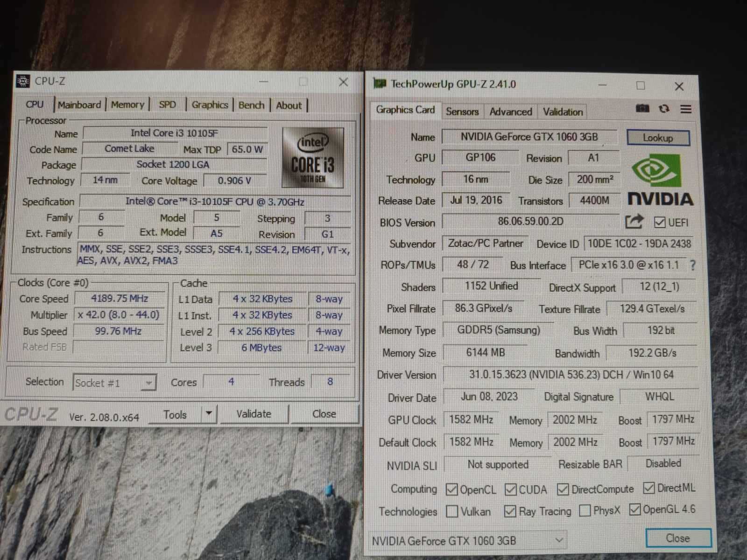Viewport: 747px width, 560px height.
Task: Open the GPU-Z hamburger menu
Action: click(x=686, y=109)
